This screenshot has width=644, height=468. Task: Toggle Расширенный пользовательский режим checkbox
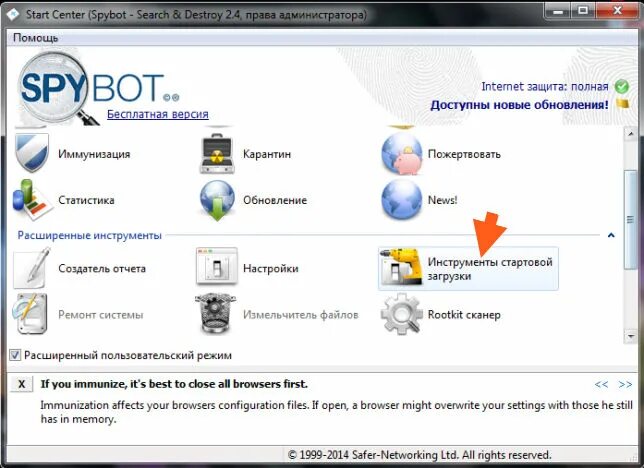pos(15,355)
